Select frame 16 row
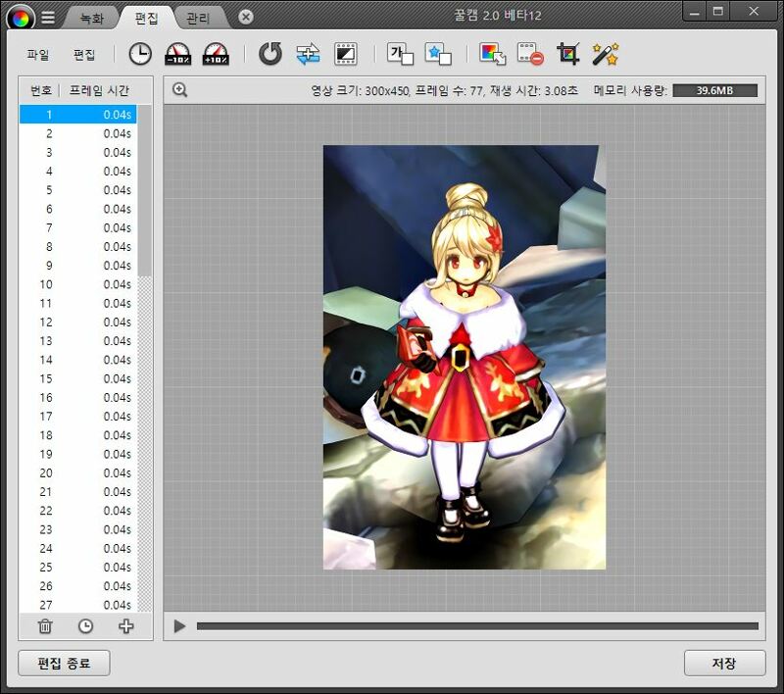Screen dimensions: 784x694 pos(78,398)
